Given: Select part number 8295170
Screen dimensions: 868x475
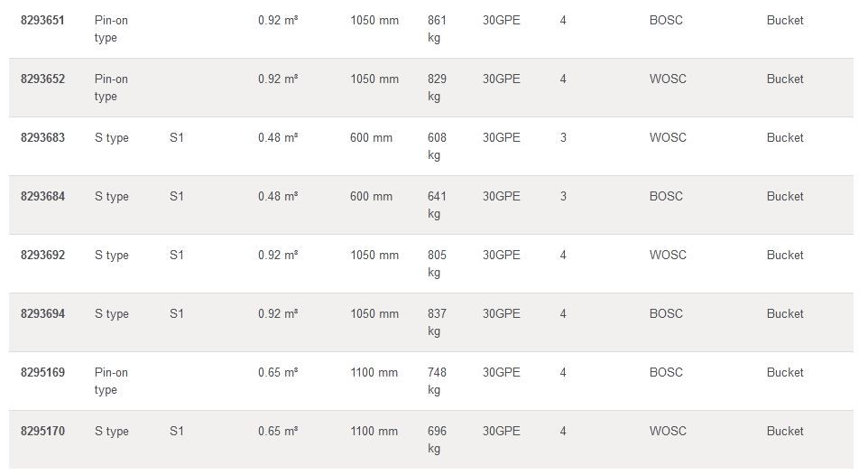Looking at the screenshot, I should click(42, 431).
